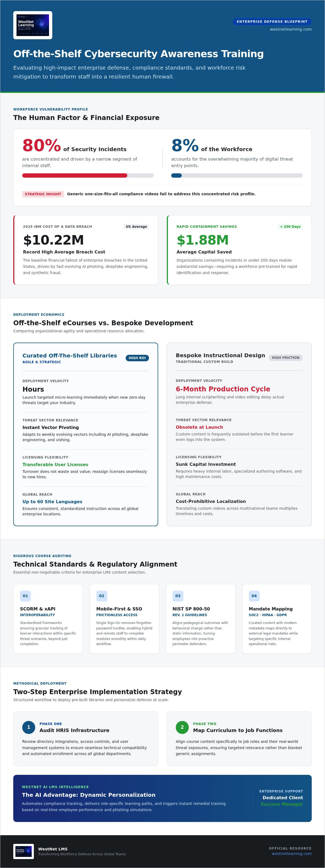Click the Mandate Mapping card title
325x868 pixels.
pos(271,609)
